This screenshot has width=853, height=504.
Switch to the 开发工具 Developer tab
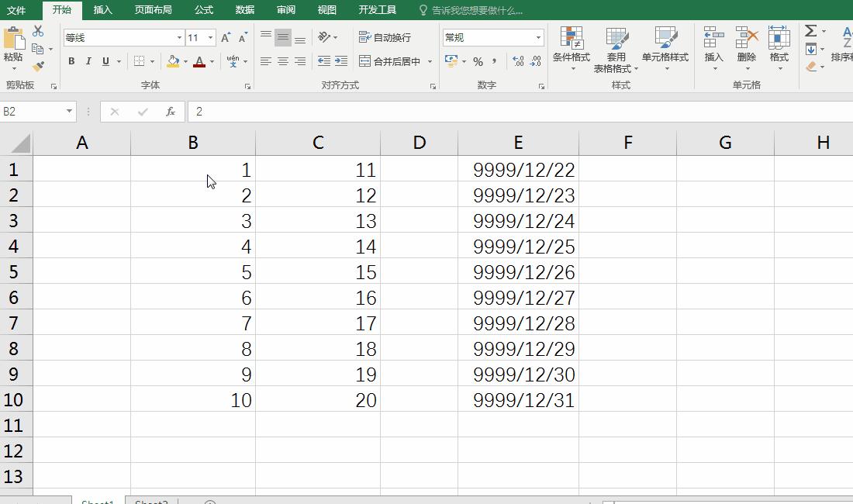coord(378,10)
